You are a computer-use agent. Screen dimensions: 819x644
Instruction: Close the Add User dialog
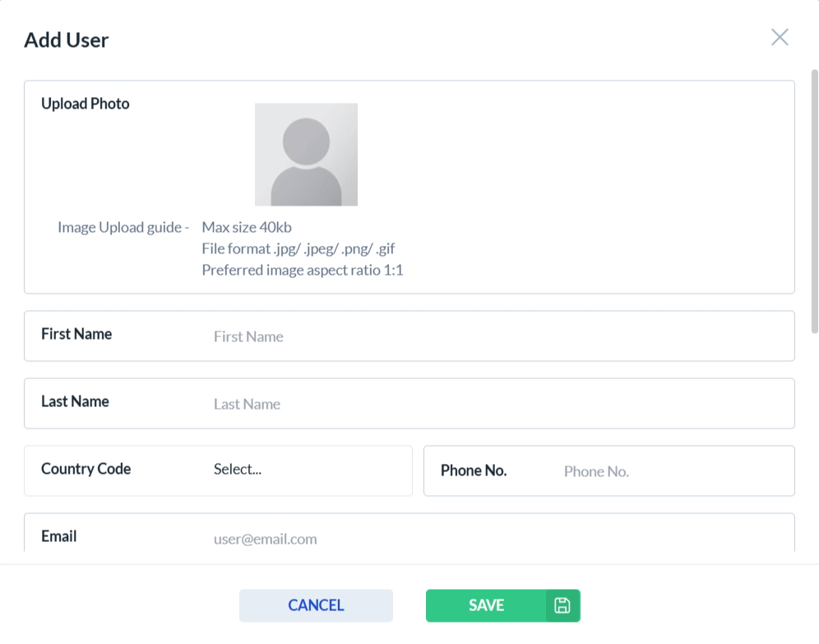pyautogui.click(x=780, y=37)
